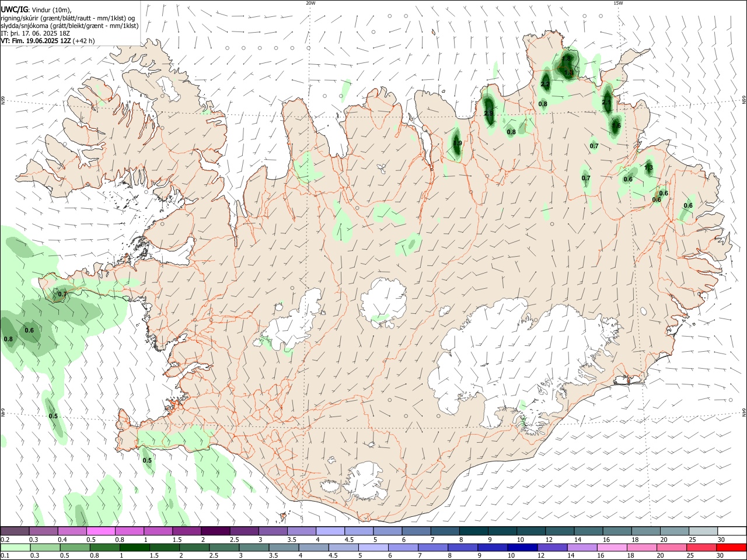747x560 pixels.
Task: Click the light purple 14–16 rain legend swatch
Action: tap(582, 548)
